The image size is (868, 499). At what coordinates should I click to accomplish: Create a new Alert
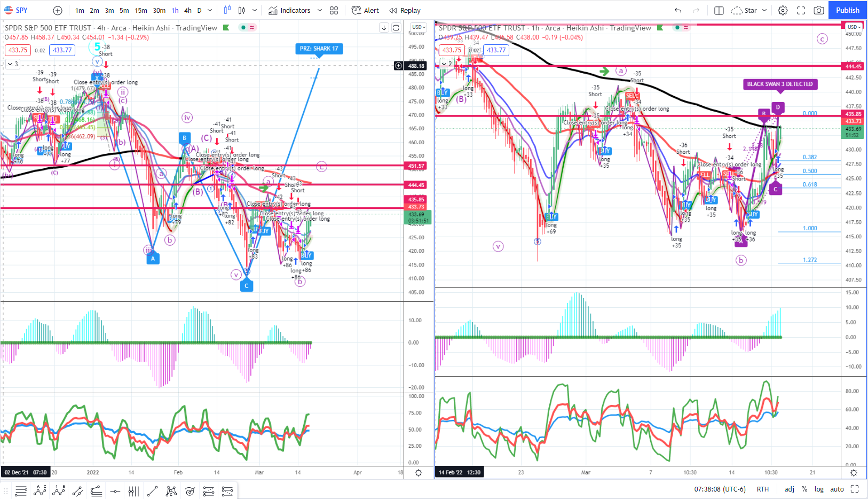366,10
